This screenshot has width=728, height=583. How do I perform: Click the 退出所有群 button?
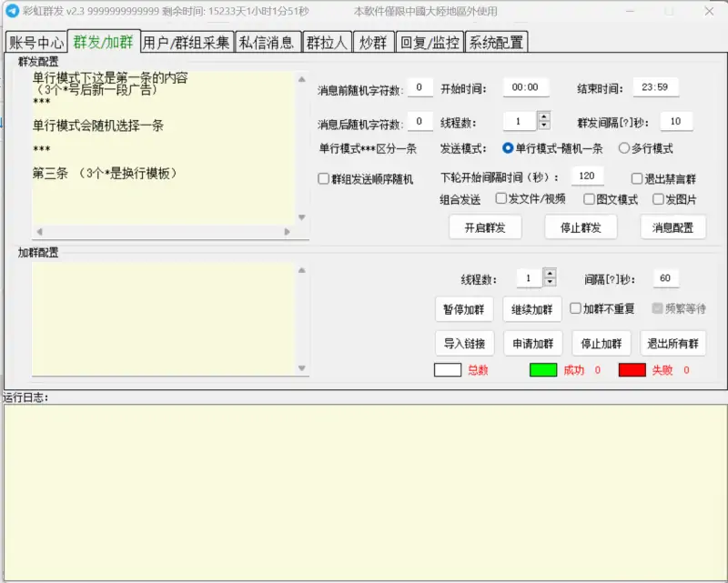tap(673, 344)
